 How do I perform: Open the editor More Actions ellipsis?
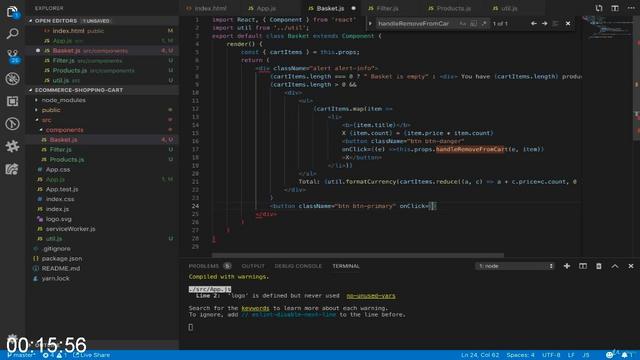631,8
